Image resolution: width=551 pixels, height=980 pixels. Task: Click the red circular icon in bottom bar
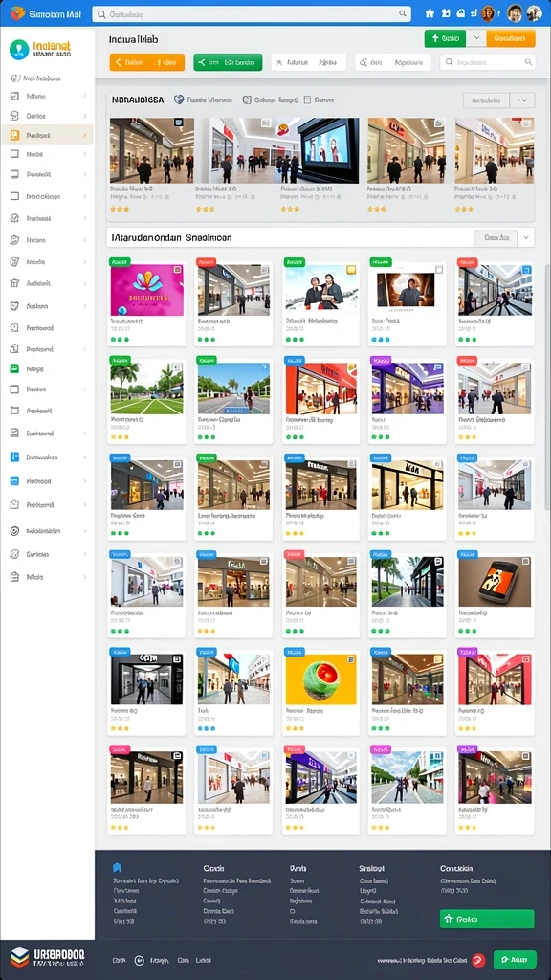click(x=478, y=960)
